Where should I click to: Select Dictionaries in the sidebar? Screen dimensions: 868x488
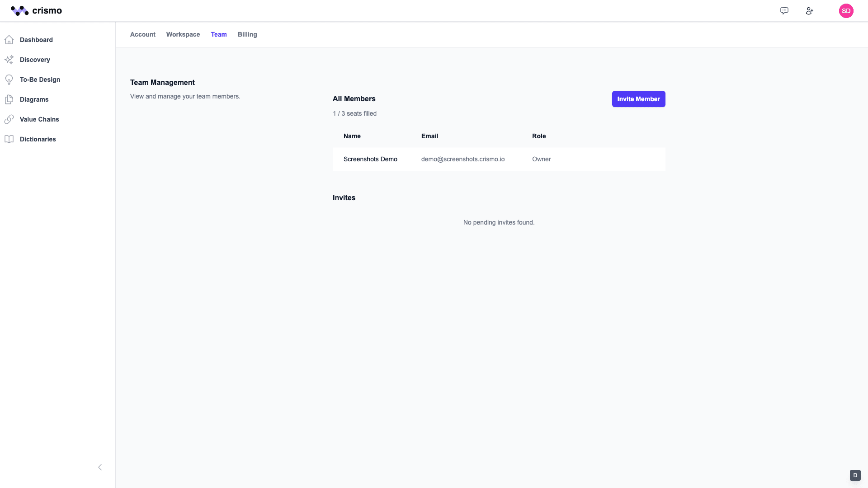(38, 139)
